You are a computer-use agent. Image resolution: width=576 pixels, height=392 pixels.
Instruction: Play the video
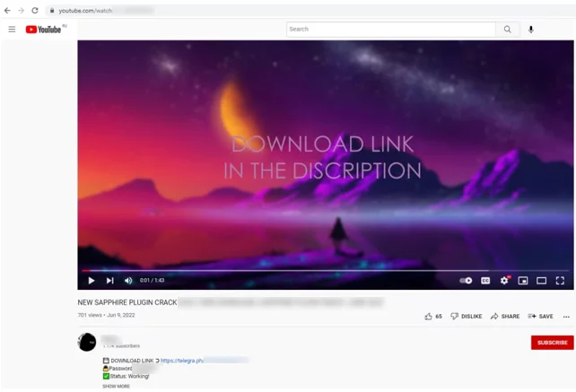(92, 281)
